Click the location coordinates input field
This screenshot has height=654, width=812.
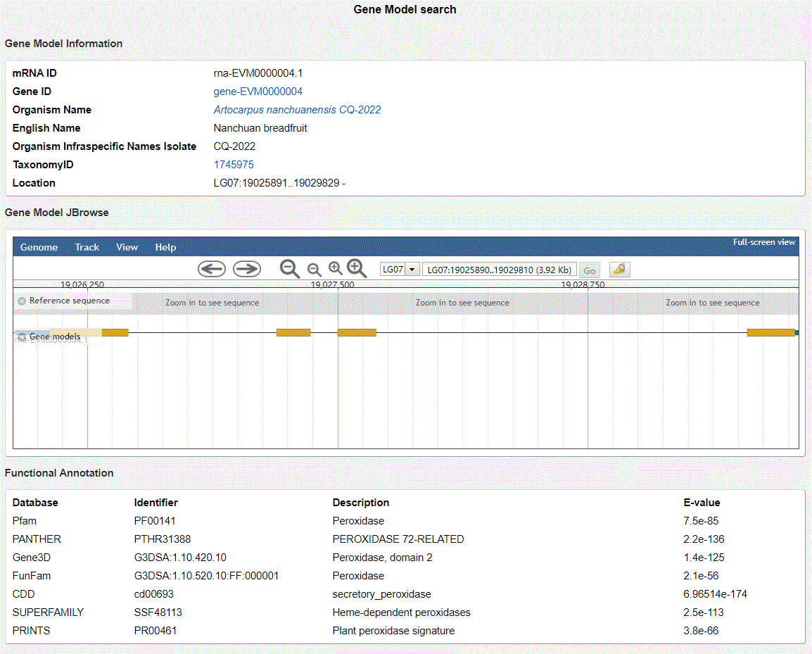pos(499,270)
